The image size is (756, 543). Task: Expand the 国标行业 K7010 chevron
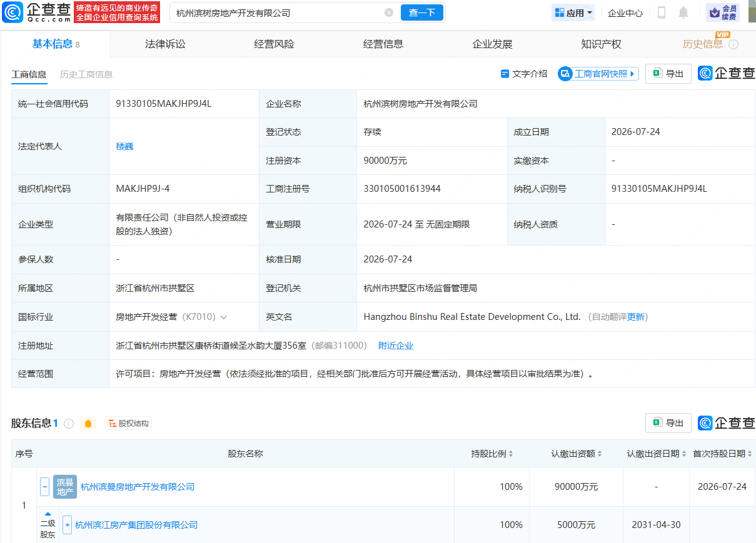[224, 317]
